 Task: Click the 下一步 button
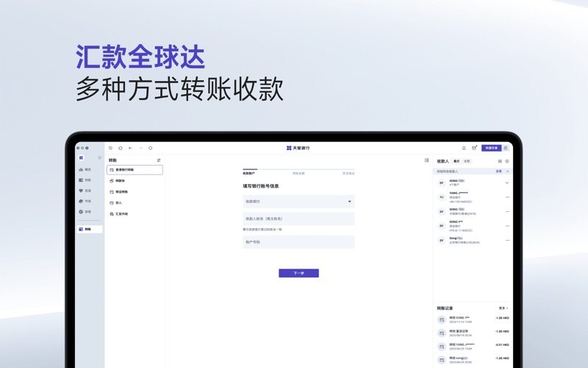pos(298,273)
